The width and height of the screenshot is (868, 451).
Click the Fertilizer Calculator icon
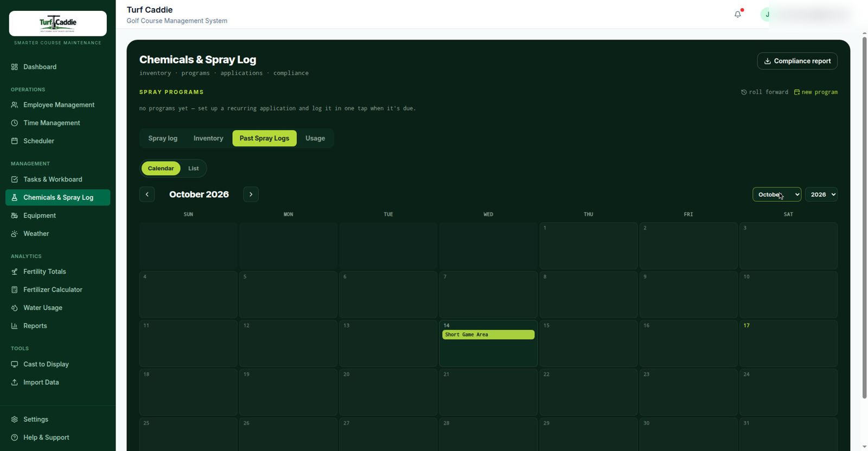pos(15,290)
